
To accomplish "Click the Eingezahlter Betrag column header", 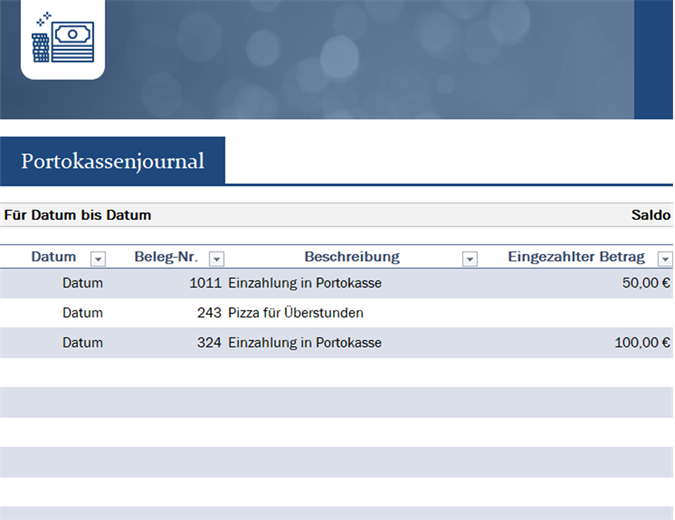I will (x=576, y=257).
